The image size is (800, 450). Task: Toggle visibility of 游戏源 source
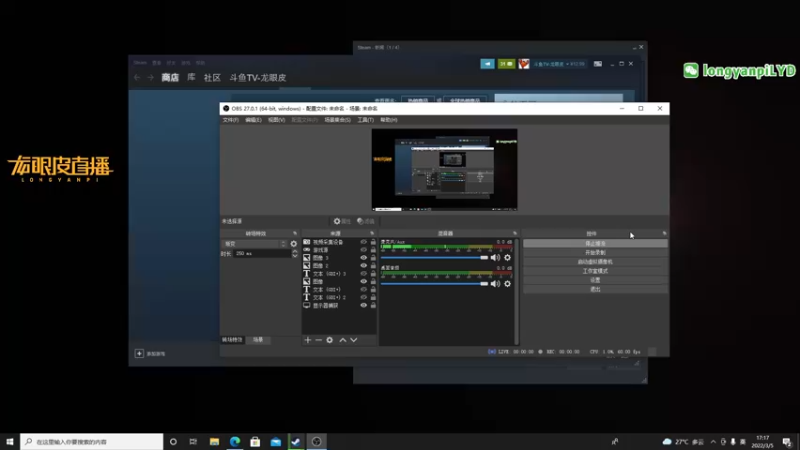[x=363, y=250]
